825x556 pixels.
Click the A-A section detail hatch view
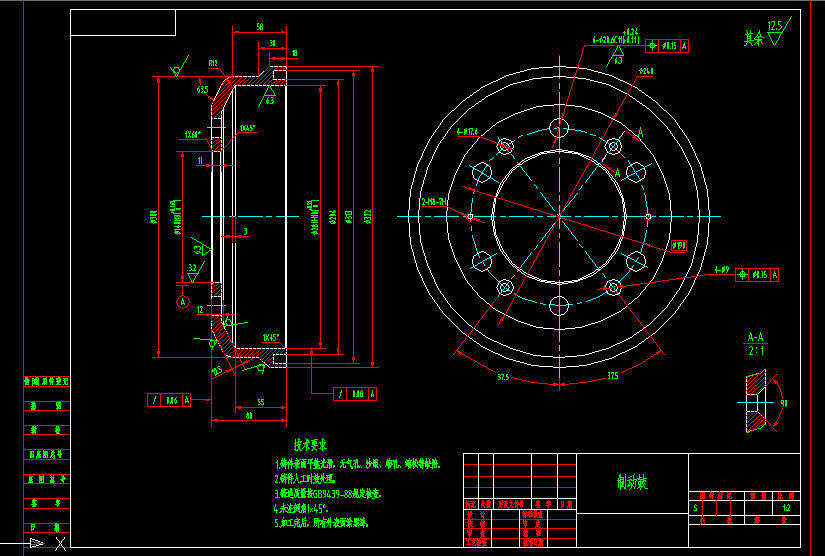(x=758, y=403)
